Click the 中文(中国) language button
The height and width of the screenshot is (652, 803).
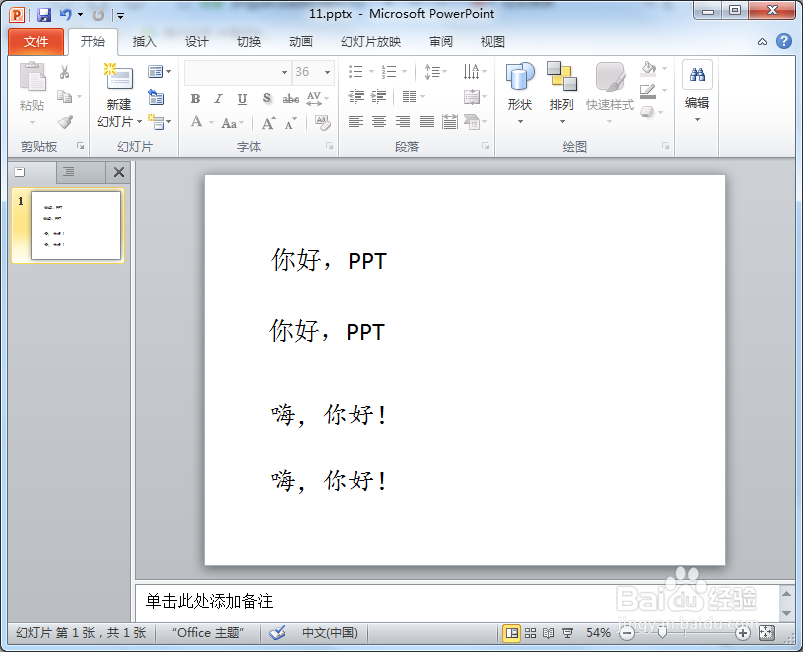tap(330, 633)
